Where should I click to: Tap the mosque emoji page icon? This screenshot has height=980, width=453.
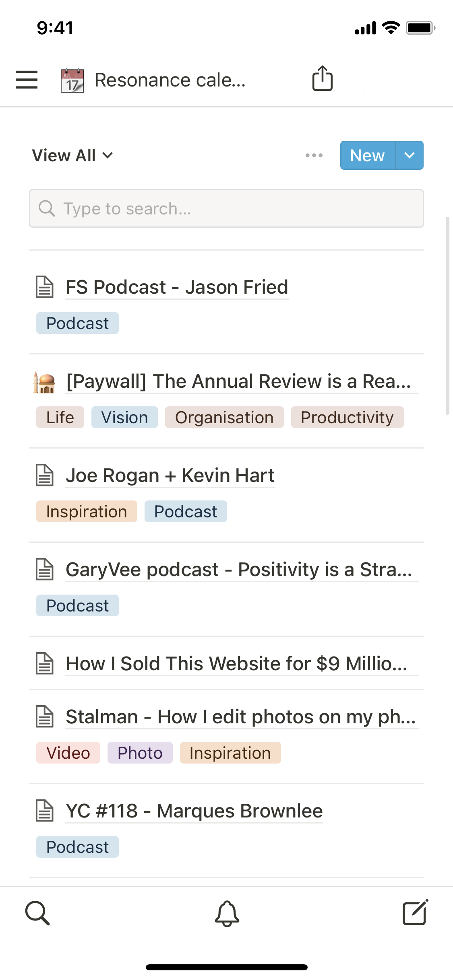click(44, 382)
